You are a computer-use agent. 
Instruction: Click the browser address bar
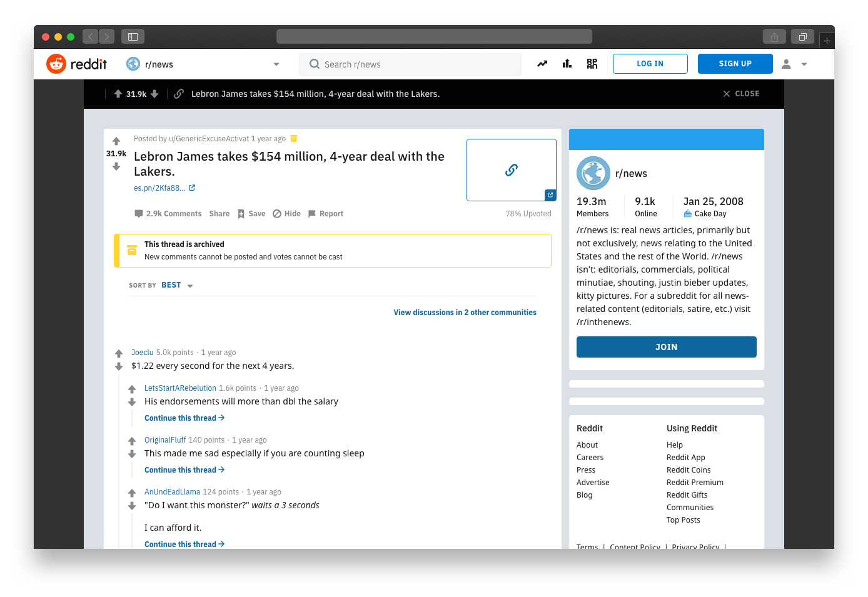click(x=434, y=37)
